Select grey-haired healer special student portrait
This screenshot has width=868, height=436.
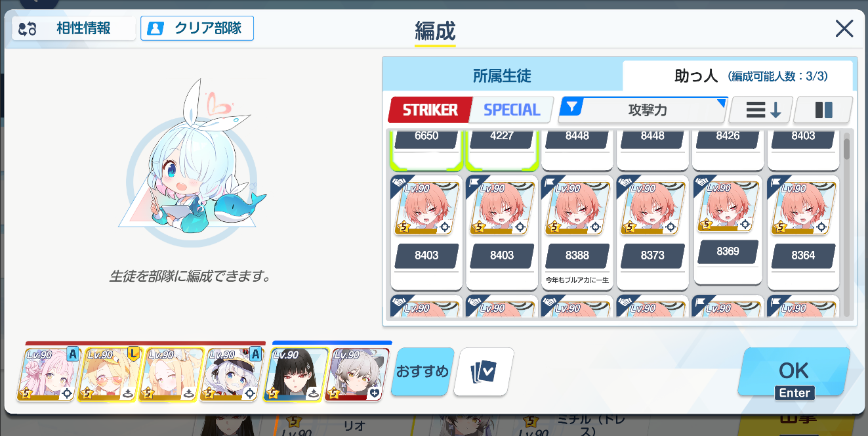(357, 374)
